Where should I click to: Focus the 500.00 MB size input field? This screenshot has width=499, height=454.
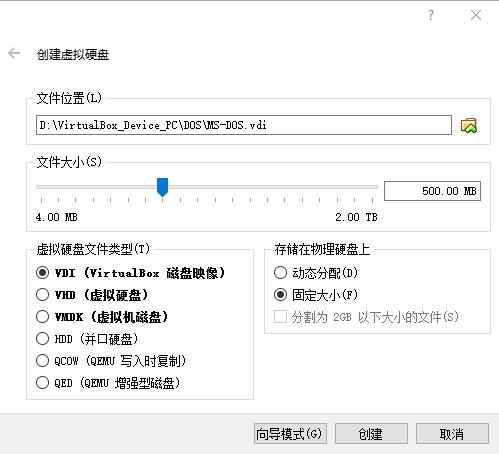432,191
